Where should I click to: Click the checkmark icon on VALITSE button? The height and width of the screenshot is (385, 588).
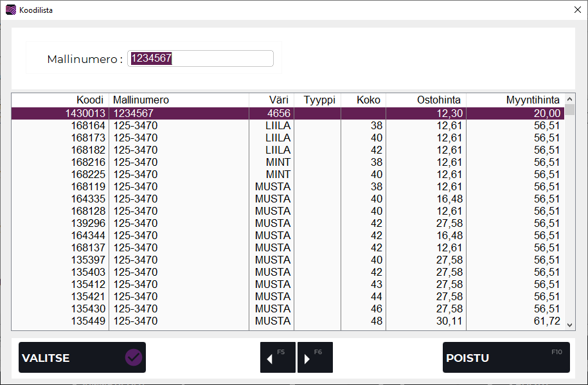pos(133,357)
